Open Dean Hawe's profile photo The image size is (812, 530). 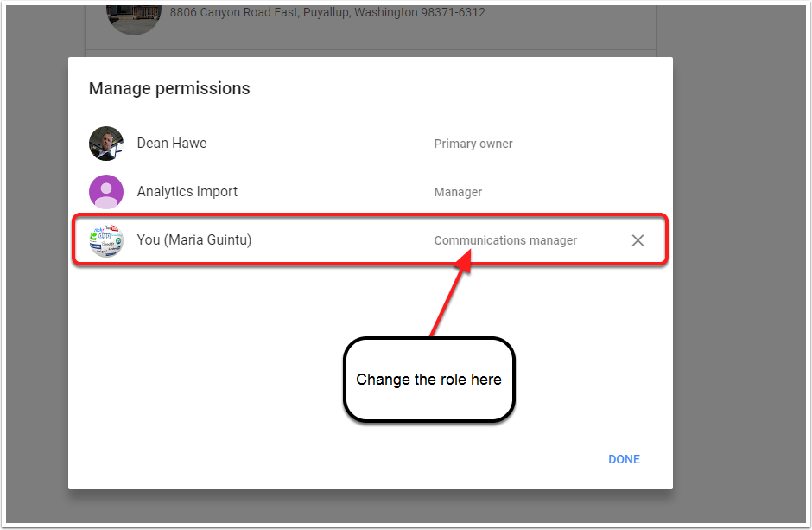click(106, 144)
